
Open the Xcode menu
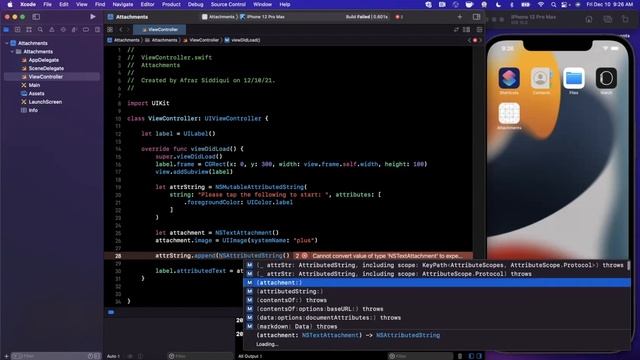[28, 4]
